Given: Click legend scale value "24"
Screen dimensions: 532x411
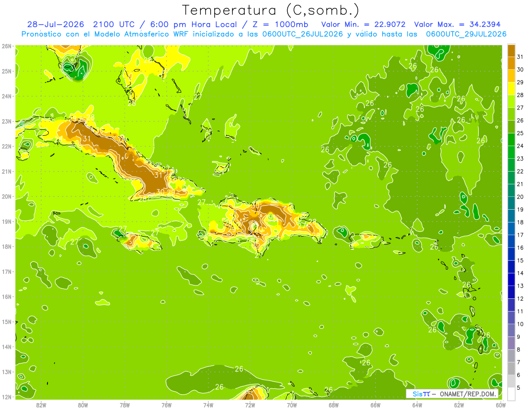Looking at the screenshot, I should 520,146.
